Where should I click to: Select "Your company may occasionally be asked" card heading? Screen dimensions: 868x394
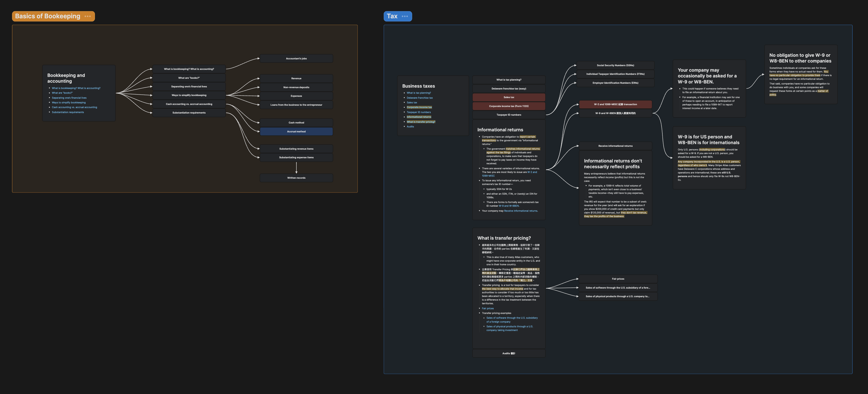(707, 76)
